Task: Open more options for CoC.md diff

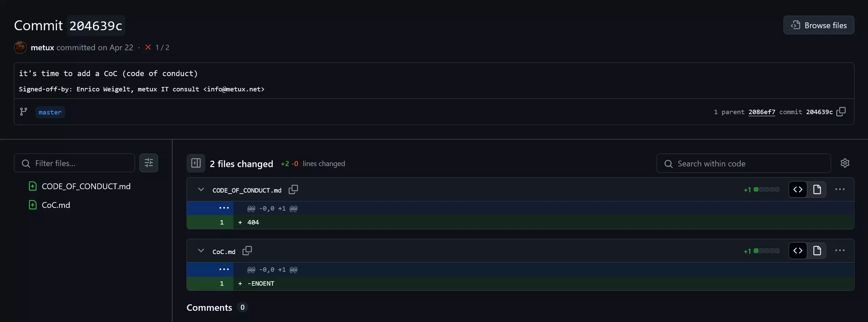Action: click(x=840, y=251)
